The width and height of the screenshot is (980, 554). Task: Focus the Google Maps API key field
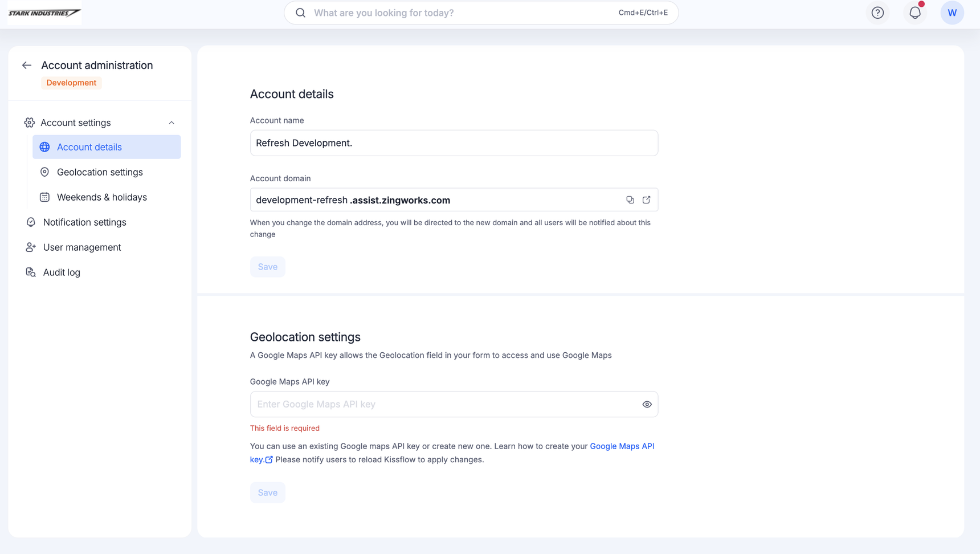point(444,405)
